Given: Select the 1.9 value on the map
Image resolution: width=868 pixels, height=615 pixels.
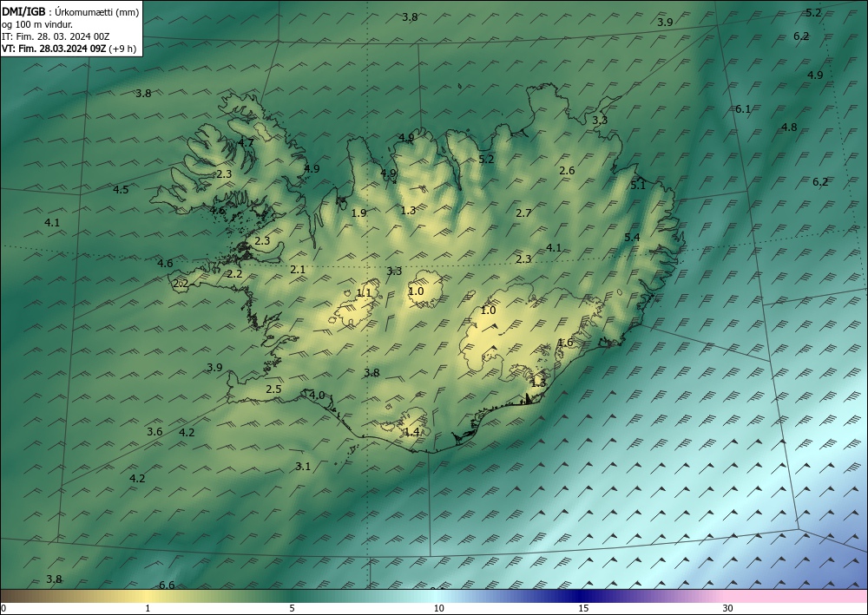Looking at the screenshot, I should point(358,213).
